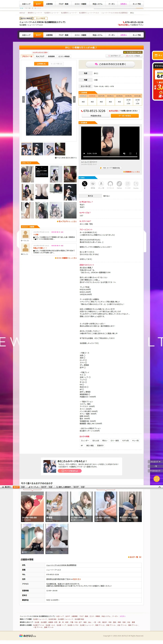The height and width of the screenshot is (644, 163).
Task: Switch to the 口コミ・体験談 profile tab
Action: click(64, 56)
